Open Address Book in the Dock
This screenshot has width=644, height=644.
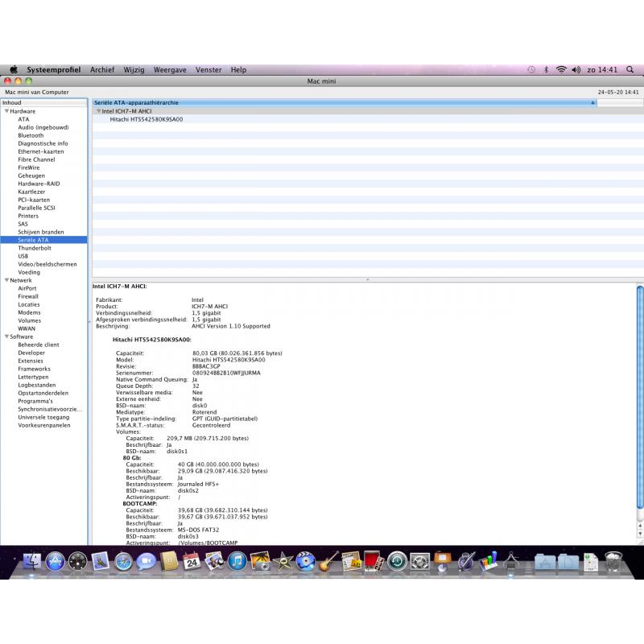tap(169, 561)
